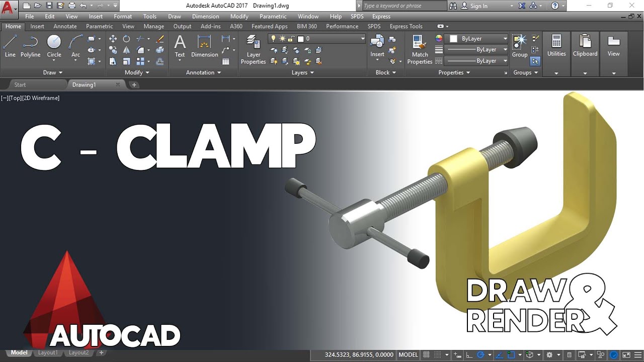This screenshot has height=362, width=644.
Task: Expand the Modify panel
Action: click(x=137, y=72)
